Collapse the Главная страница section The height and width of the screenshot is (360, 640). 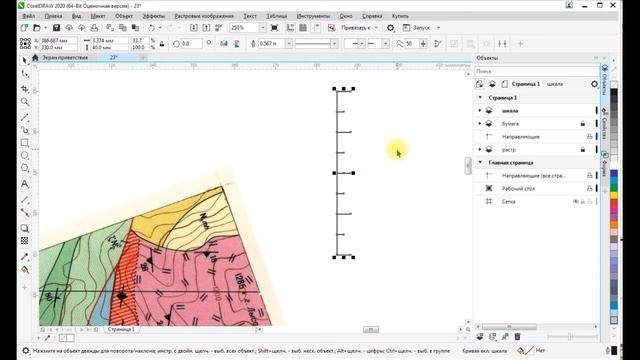480,162
